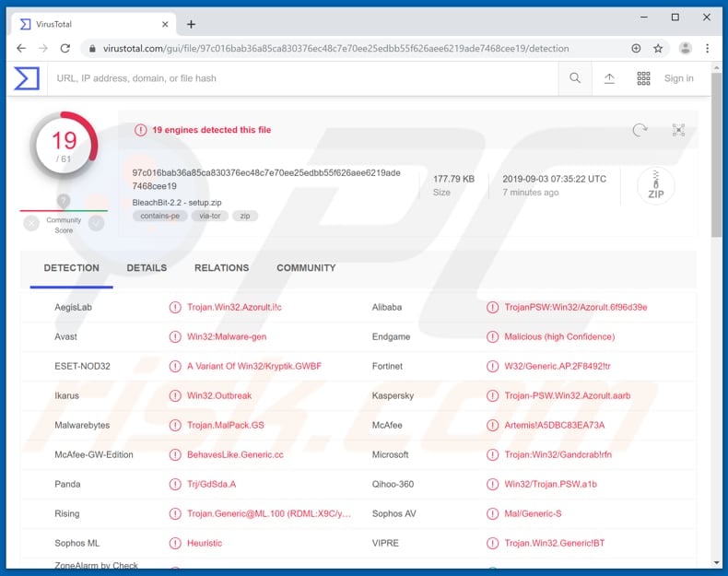The image size is (728, 576).
Task: Click Mal/Generic-S detection text
Action: pos(533,514)
